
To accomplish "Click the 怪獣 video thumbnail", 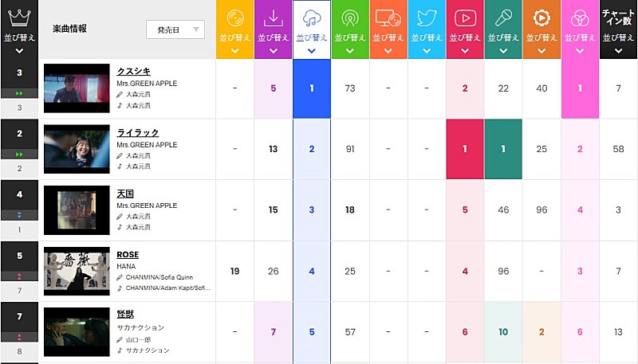I will pos(77,332).
